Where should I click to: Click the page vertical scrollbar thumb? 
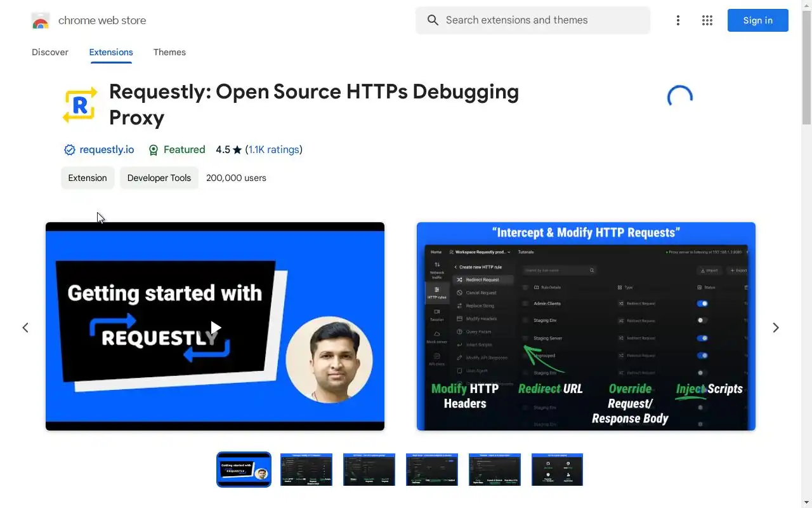tap(806, 68)
